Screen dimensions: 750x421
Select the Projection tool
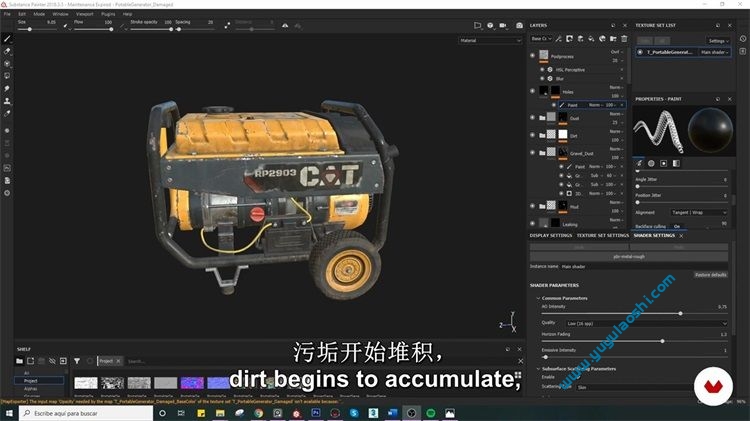[7, 64]
